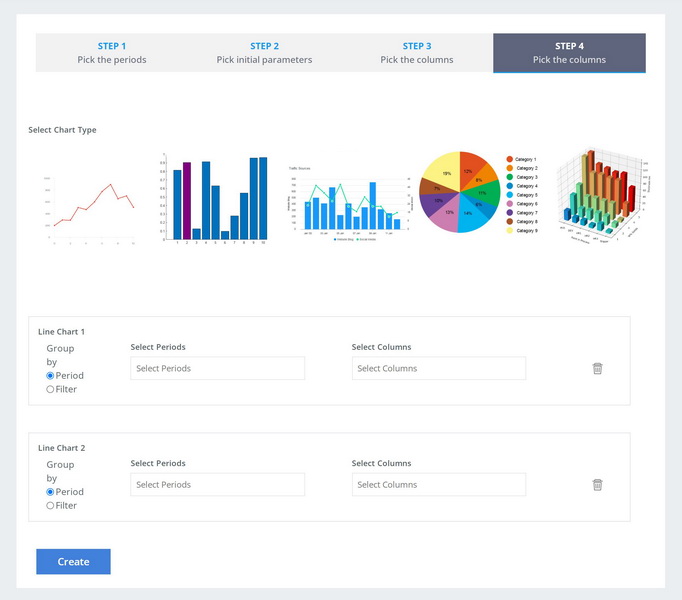Choose the 3D bar chart type
Screen dimensions: 682x600
(x=604, y=195)
